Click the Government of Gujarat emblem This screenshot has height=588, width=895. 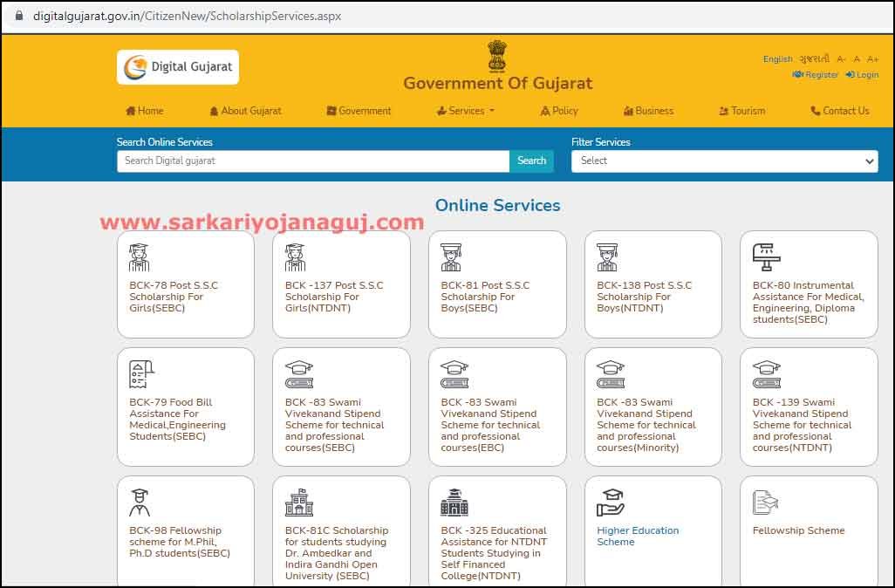(x=496, y=56)
